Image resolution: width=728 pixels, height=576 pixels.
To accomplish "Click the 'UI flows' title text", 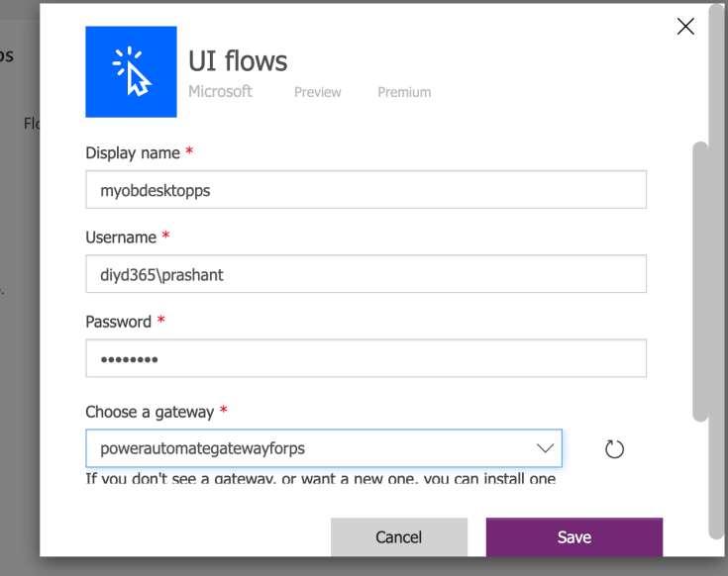I will (238, 61).
